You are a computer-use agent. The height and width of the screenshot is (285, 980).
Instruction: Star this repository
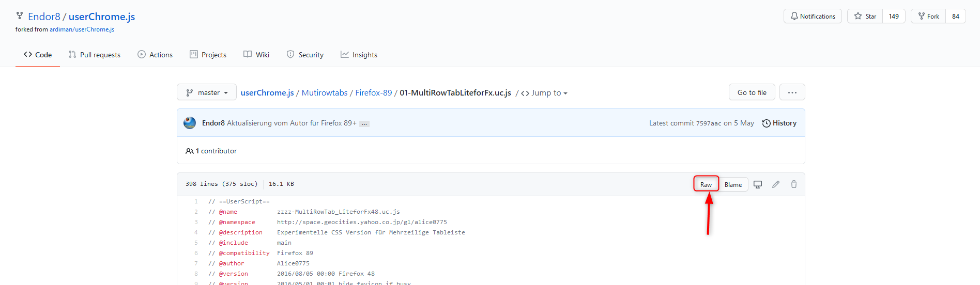click(865, 17)
